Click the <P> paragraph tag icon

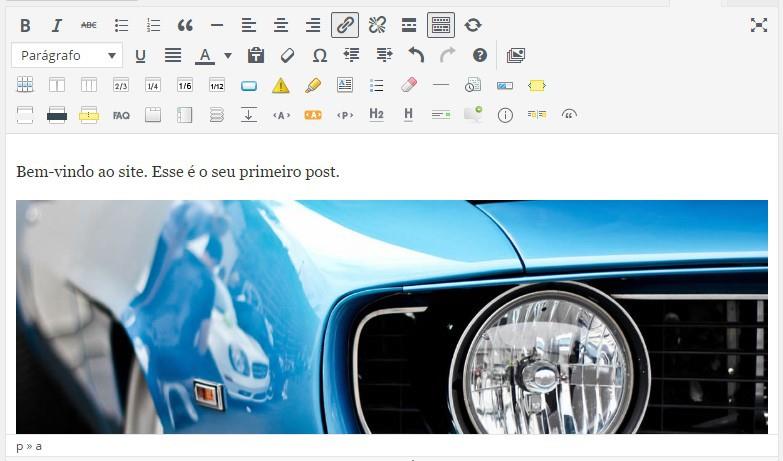coord(345,115)
